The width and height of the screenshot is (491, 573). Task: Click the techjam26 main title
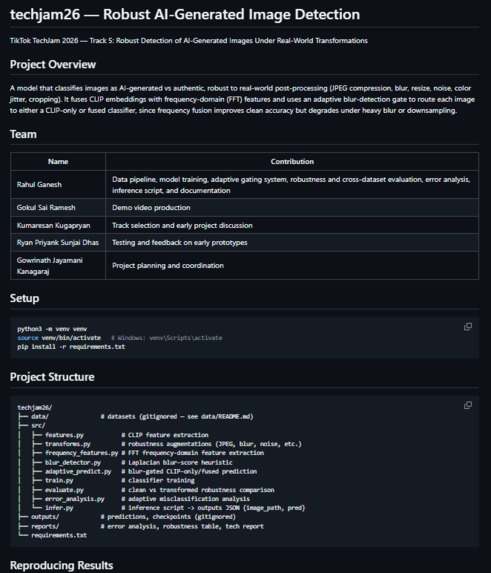click(185, 14)
